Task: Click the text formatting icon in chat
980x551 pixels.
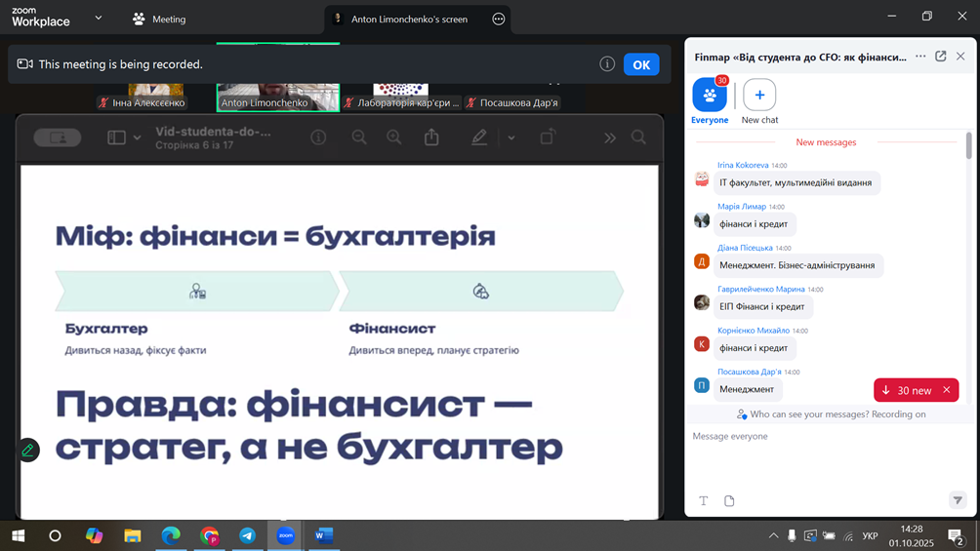Action: tap(703, 500)
